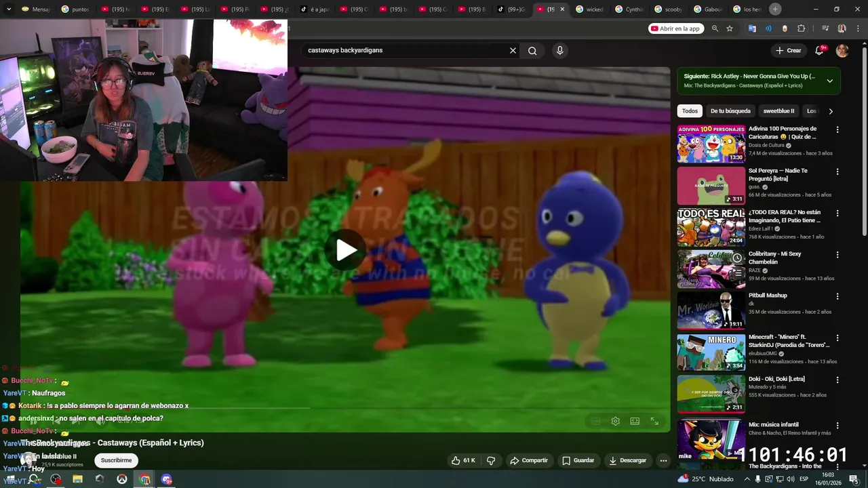Click the Compartir button

[529, 460]
